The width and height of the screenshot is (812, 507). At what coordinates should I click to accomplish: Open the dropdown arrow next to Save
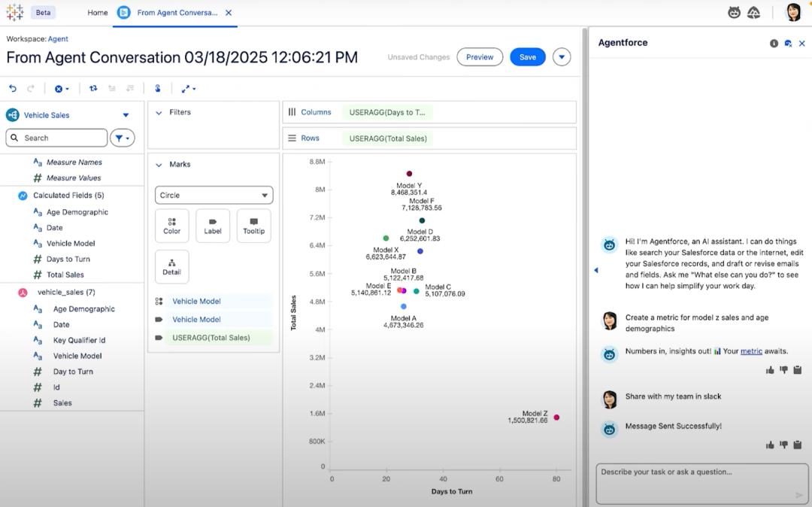pos(562,57)
